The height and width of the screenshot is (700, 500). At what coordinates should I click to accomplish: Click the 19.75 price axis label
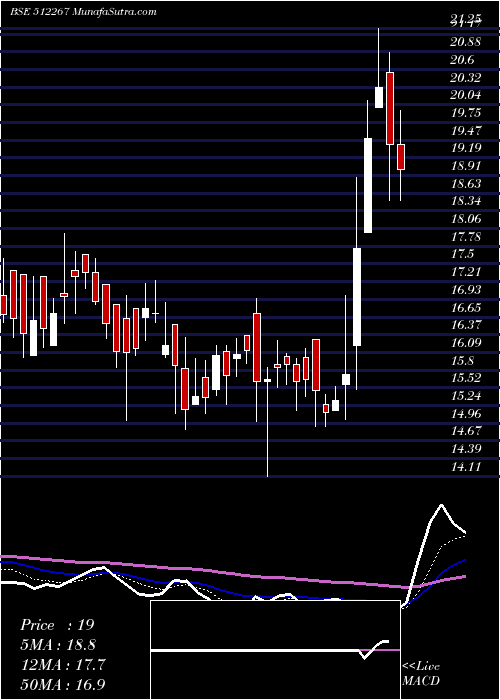[x=466, y=113]
